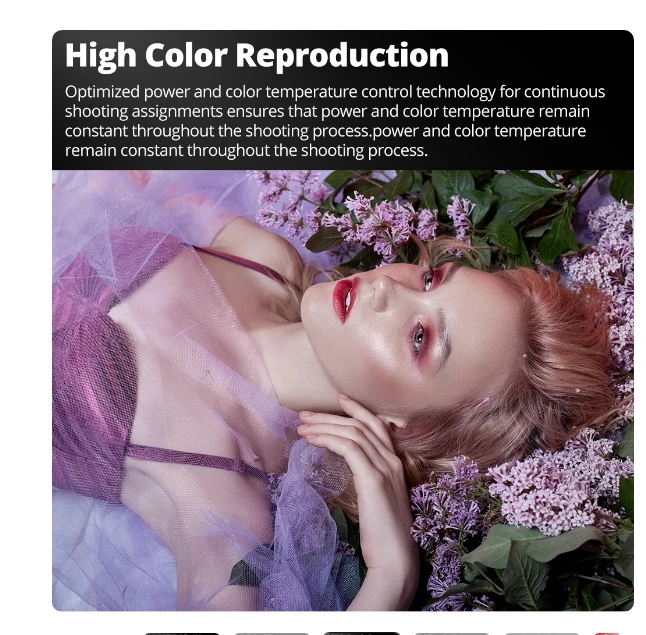Select the fifth gray thumbnail in the strip
Screen dimensions: 646x635
[542, 633]
